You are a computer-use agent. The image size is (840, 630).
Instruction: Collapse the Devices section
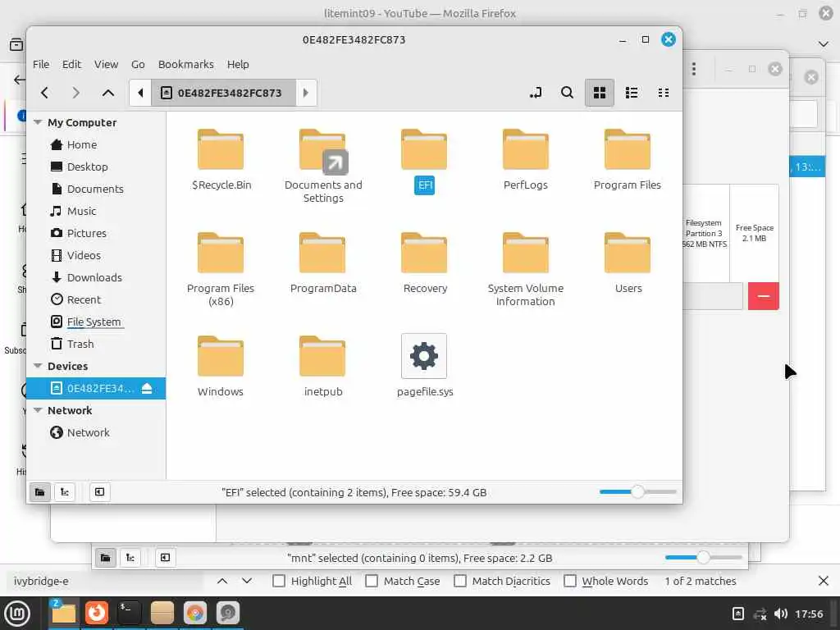pyautogui.click(x=38, y=366)
